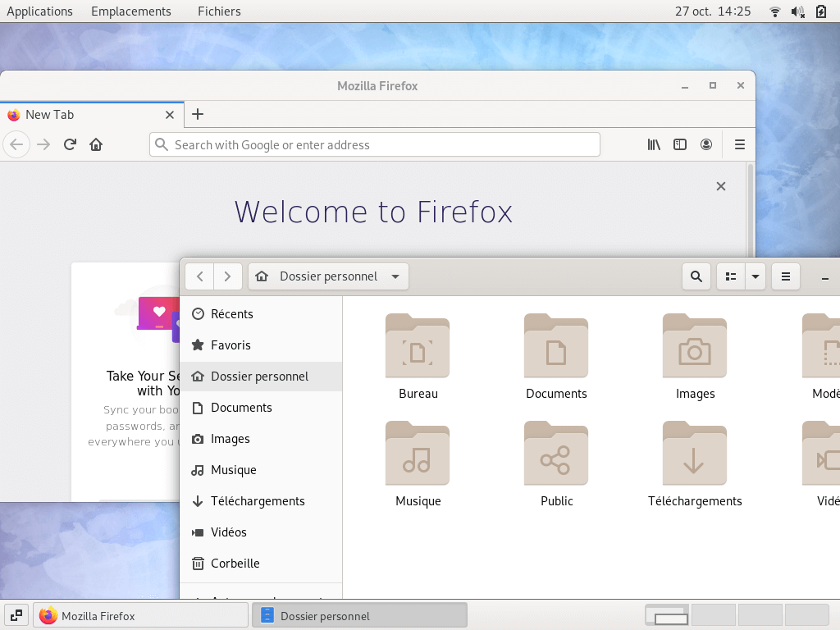Click the Firefox page scrollbar
Screen dimensions: 840x630
tap(751, 210)
